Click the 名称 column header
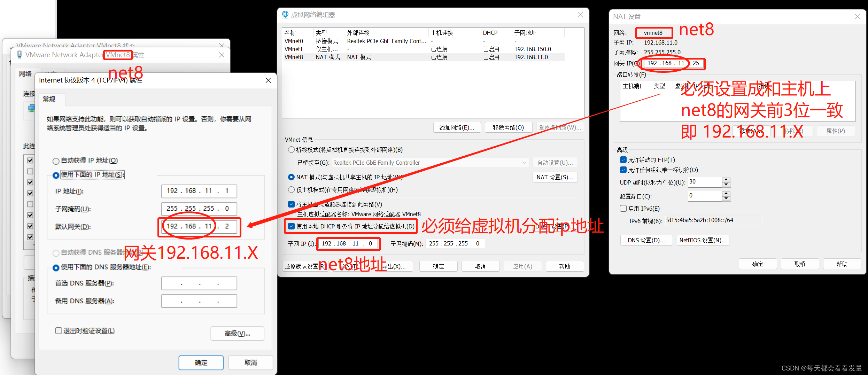 click(x=290, y=33)
